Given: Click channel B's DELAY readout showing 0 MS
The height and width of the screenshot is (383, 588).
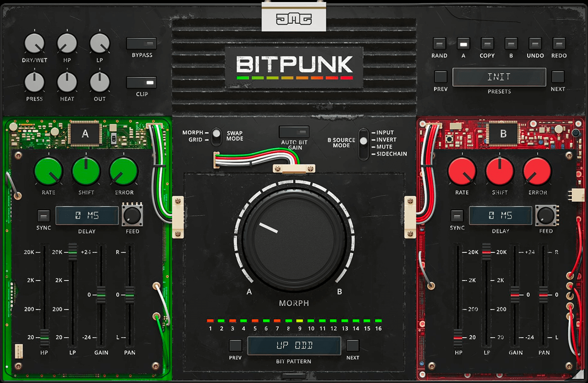Looking at the screenshot, I should pos(500,215).
